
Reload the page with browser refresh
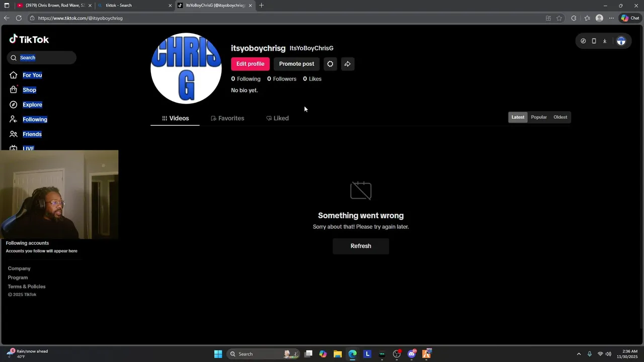click(19, 18)
